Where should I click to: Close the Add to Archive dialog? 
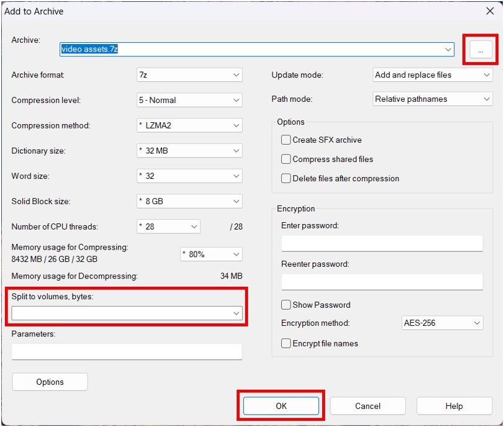[x=489, y=11]
